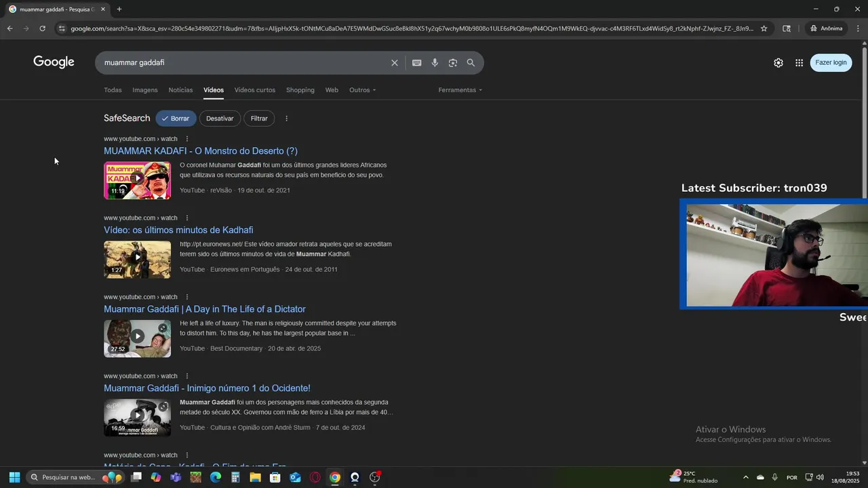The image size is (868, 488).
Task: Open Microsoft Store from the taskbar
Action: click(x=275, y=477)
